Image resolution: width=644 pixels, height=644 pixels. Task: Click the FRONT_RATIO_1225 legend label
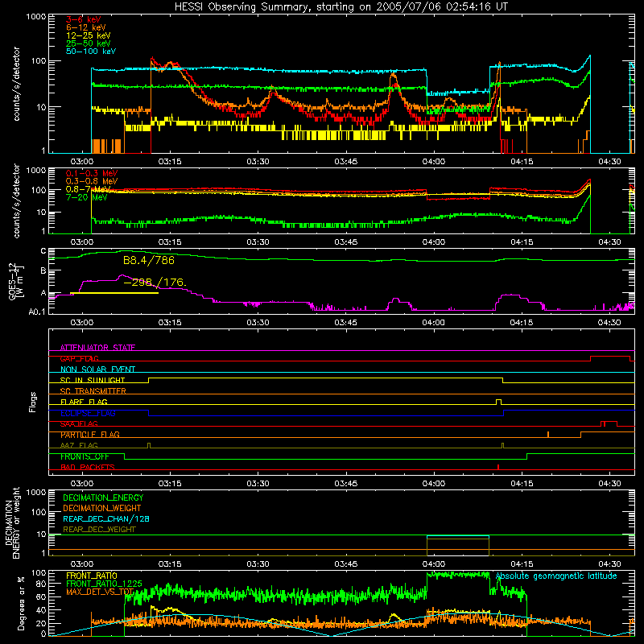click(104, 584)
